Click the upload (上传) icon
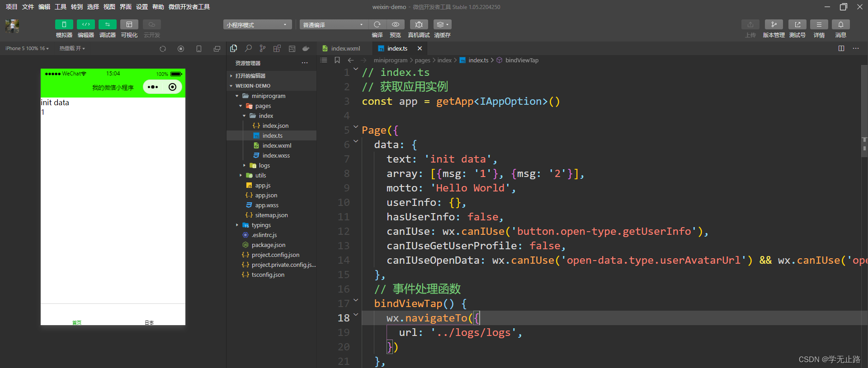The width and height of the screenshot is (868, 368). [x=750, y=24]
